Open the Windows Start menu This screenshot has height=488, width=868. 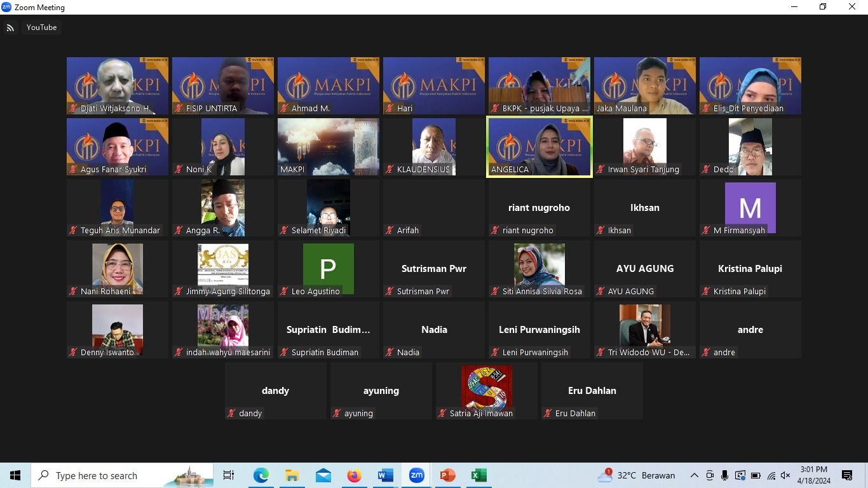(x=15, y=475)
